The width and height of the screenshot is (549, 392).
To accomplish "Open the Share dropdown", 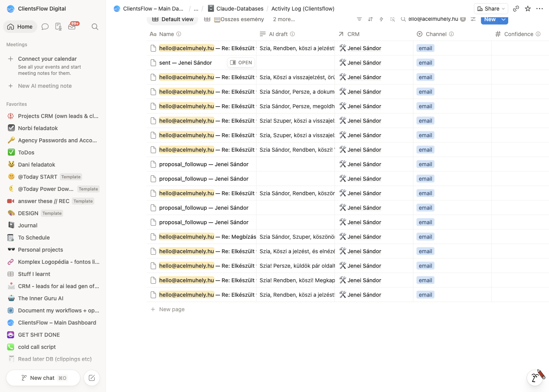I will pos(491,9).
